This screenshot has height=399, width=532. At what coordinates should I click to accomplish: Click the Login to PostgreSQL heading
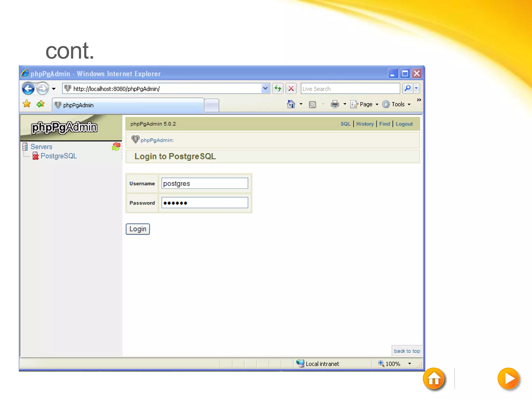pos(175,156)
